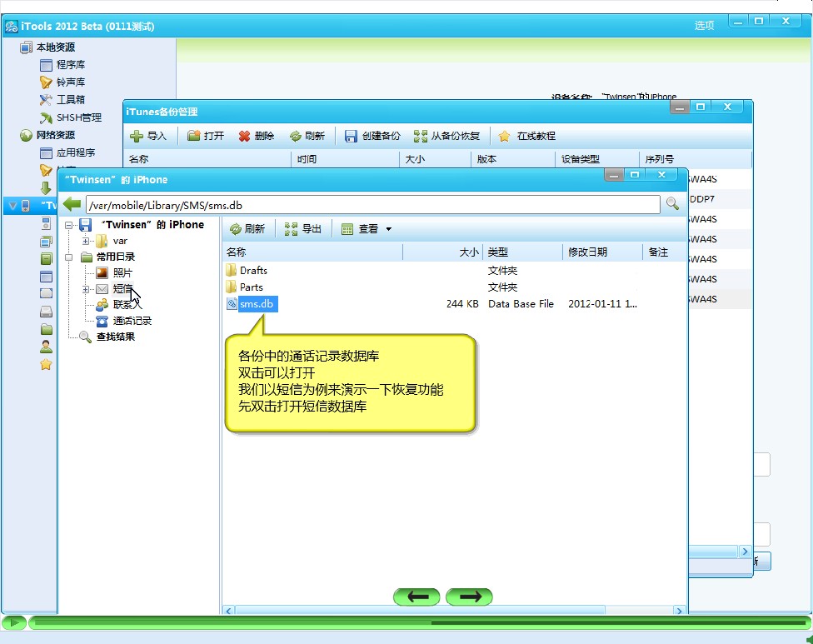Select 联系人 in the tree
This screenshot has height=644, width=813.
(119, 305)
